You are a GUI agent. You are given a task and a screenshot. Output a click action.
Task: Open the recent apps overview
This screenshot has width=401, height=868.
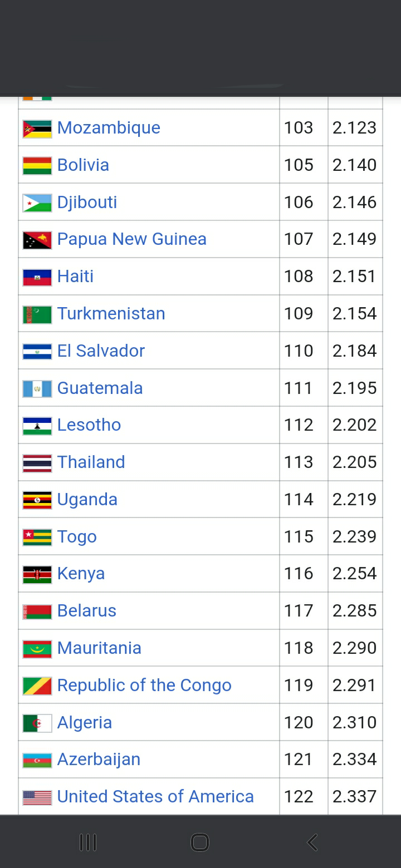[88, 842]
